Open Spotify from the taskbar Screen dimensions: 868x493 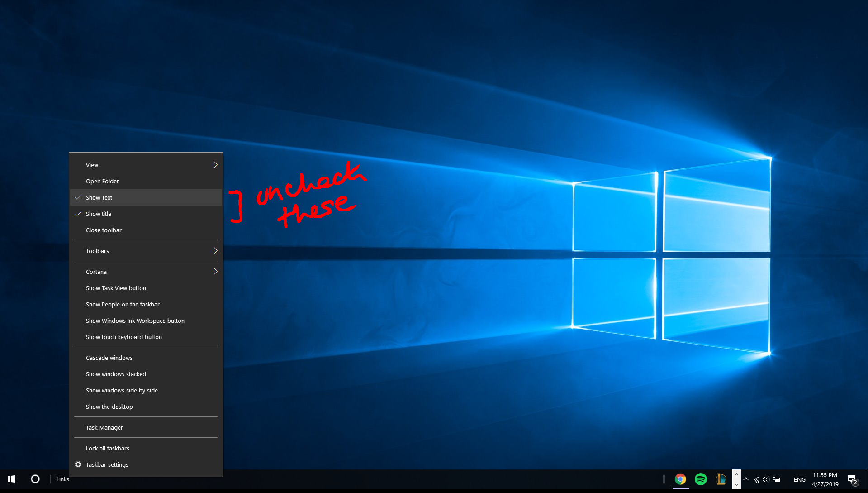[700, 479]
